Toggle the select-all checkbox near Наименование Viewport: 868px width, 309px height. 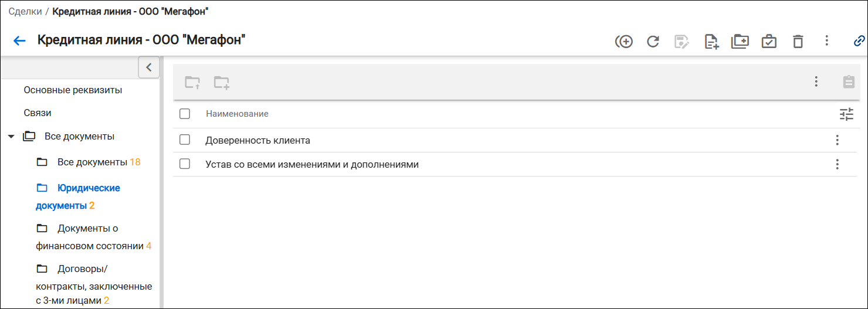tap(185, 114)
